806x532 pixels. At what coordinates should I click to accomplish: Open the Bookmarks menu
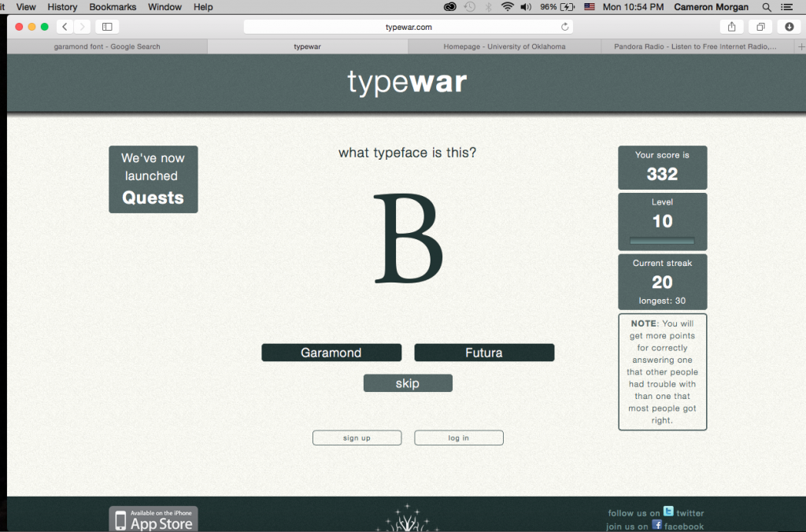coord(113,6)
